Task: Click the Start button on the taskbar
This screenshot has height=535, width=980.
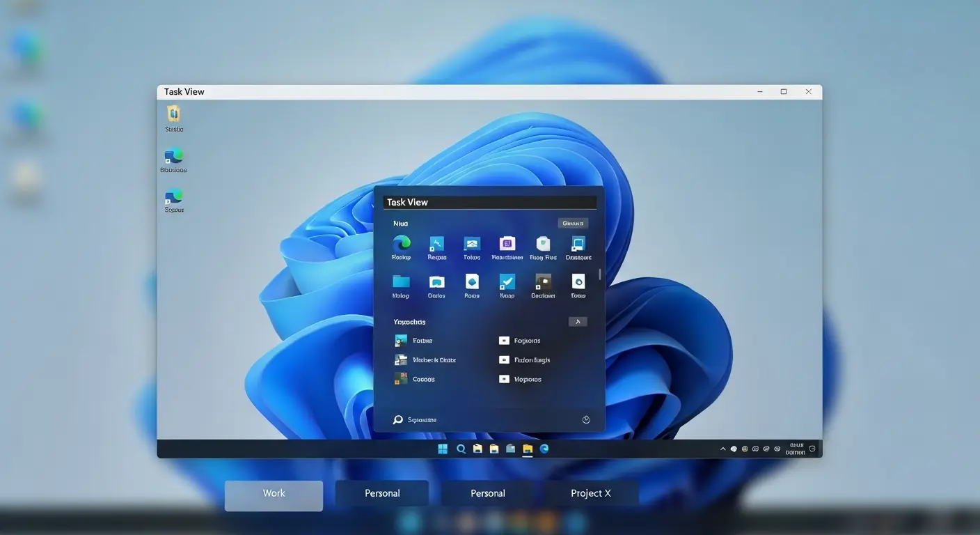Action: click(443, 449)
